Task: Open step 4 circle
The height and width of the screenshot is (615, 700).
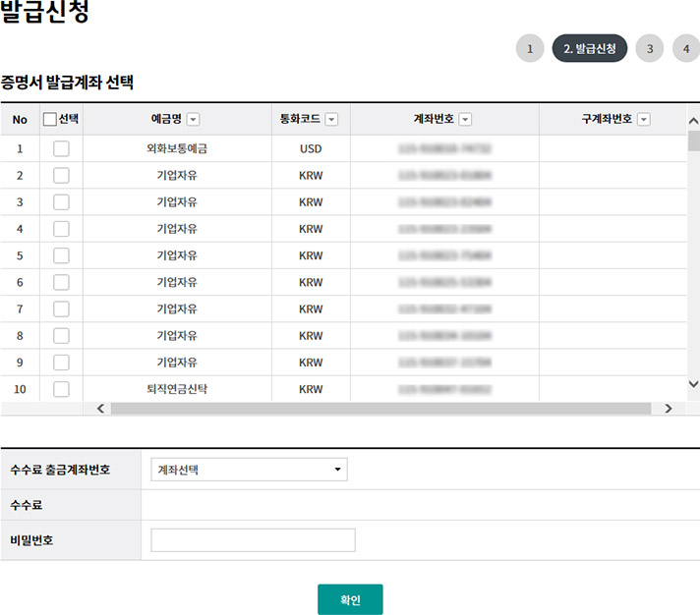Action: point(686,48)
